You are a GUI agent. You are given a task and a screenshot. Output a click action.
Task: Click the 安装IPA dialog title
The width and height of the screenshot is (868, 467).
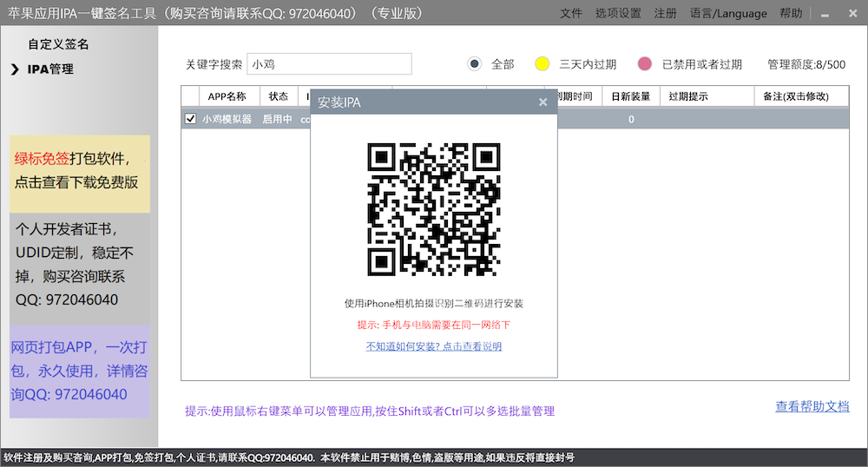coord(339,102)
